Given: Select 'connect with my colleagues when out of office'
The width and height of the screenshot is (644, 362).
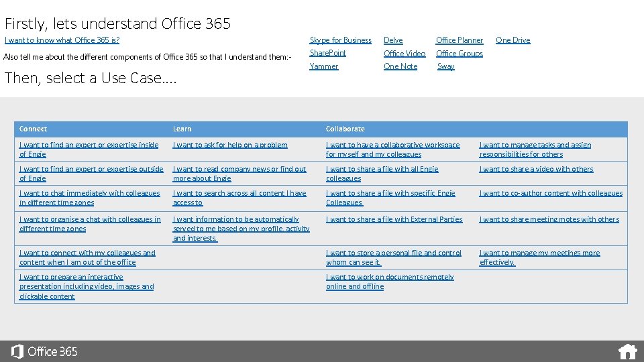Looking at the screenshot, I should tap(87, 257).
